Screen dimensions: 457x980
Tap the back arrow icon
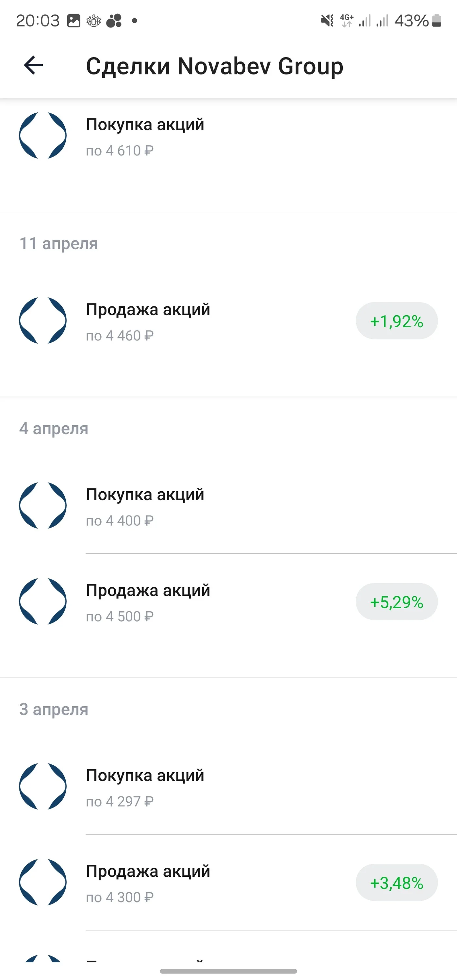pyautogui.click(x=34, y=65)
